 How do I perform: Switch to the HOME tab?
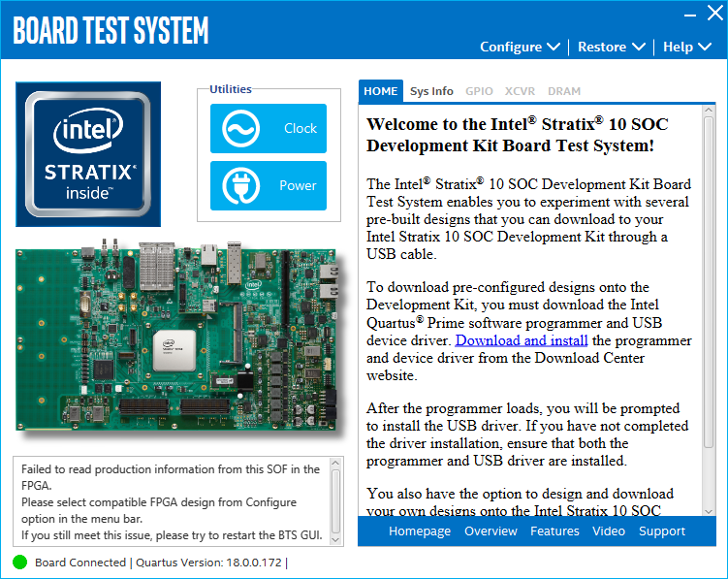(x=381, y=91)
